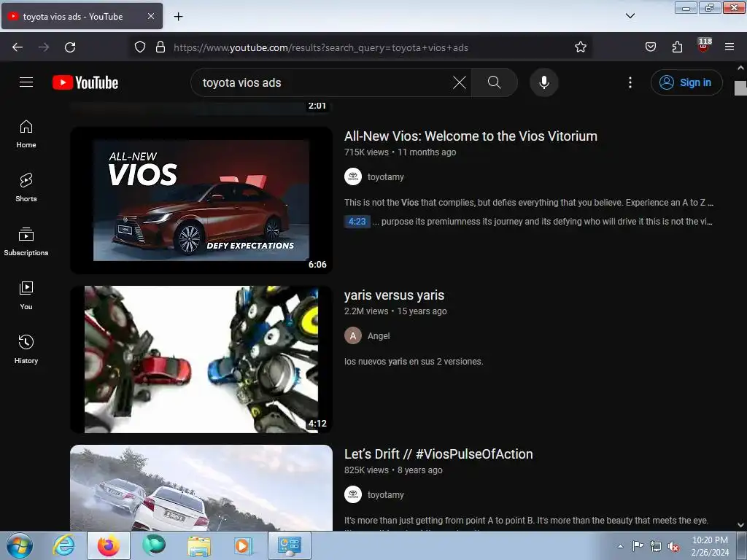Click the page scrollbar down arrow
The image size is (747, 560).
741,525
